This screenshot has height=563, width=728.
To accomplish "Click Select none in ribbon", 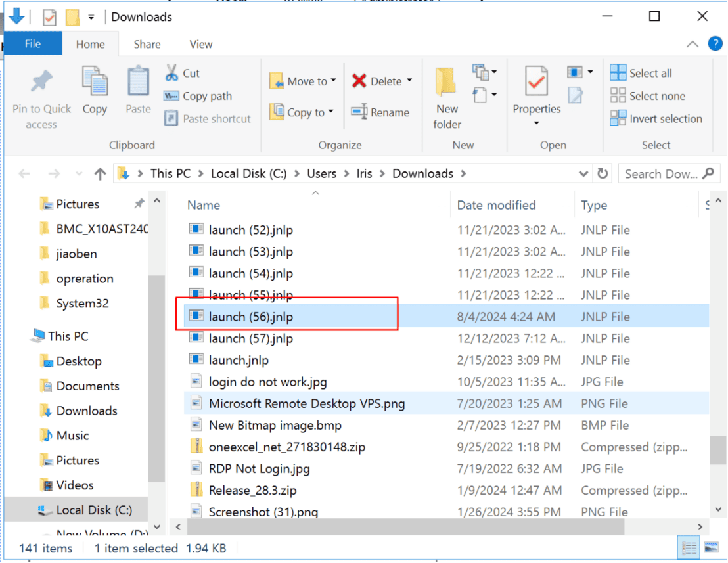I will tap(648, 96).
